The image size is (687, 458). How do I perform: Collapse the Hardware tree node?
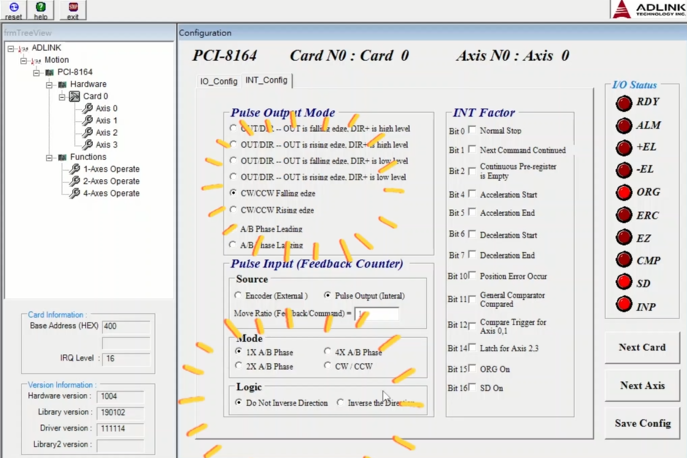click(49, 85)
